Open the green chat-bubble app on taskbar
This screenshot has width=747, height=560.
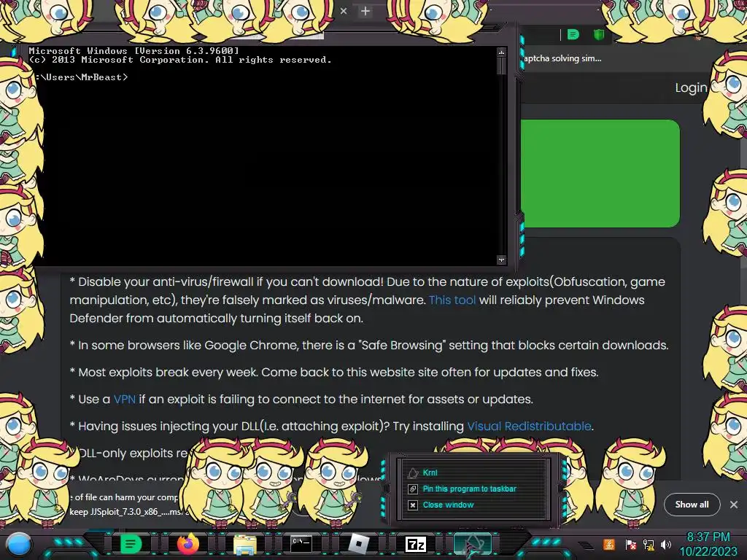[131, 544]
